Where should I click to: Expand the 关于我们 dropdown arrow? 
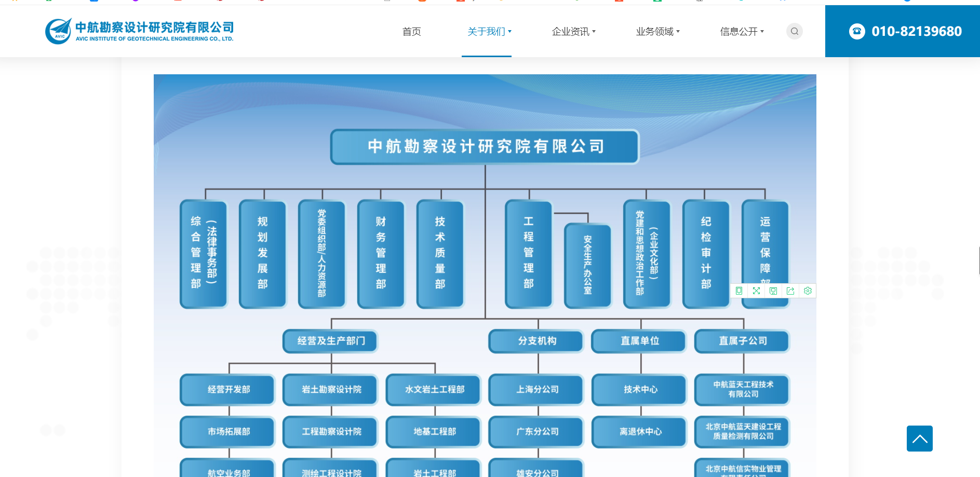[x=509, y=32]
